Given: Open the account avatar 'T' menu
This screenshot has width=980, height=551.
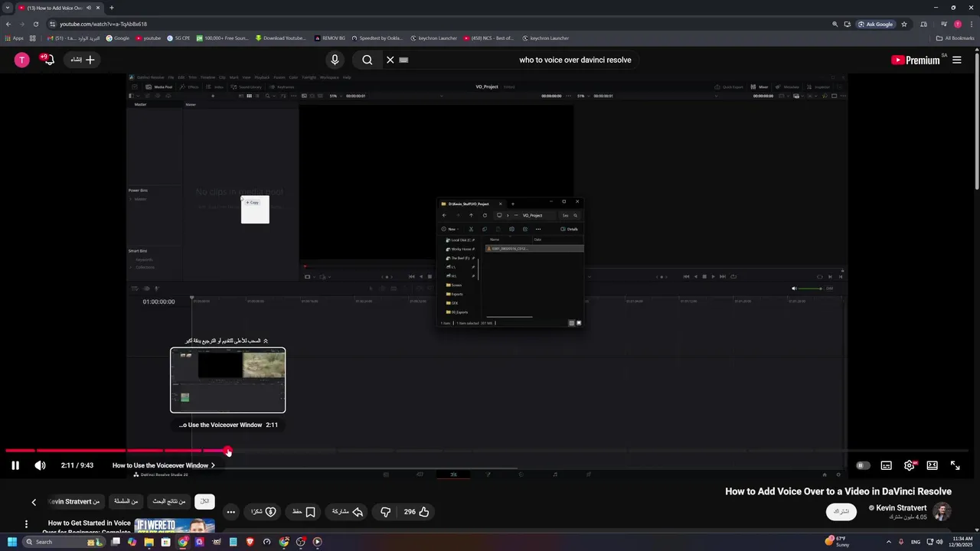Looking at the screenshot, I should point(21,60).
